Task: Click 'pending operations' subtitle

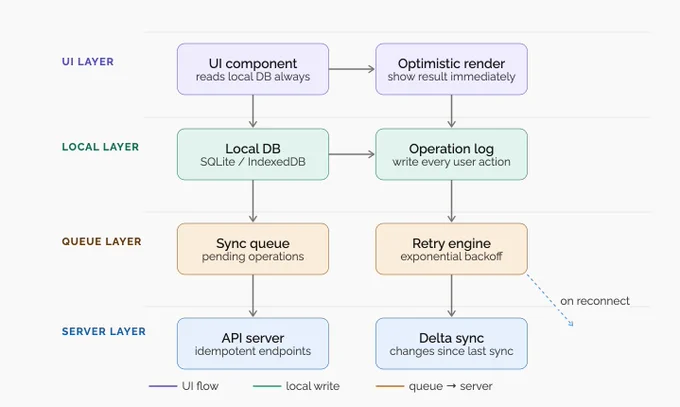Action: [x=253, y=256]
